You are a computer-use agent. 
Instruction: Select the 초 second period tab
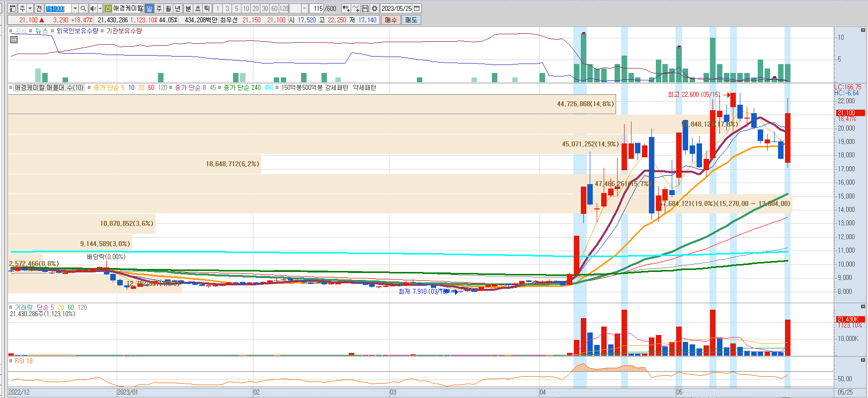(x=197, y=8)
